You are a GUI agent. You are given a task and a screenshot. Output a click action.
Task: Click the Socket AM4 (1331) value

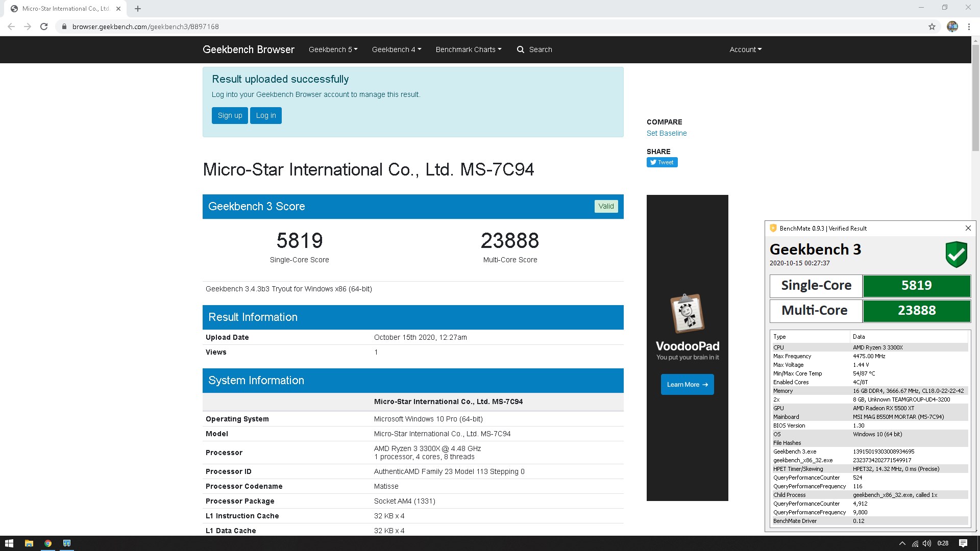pos(404,501)
